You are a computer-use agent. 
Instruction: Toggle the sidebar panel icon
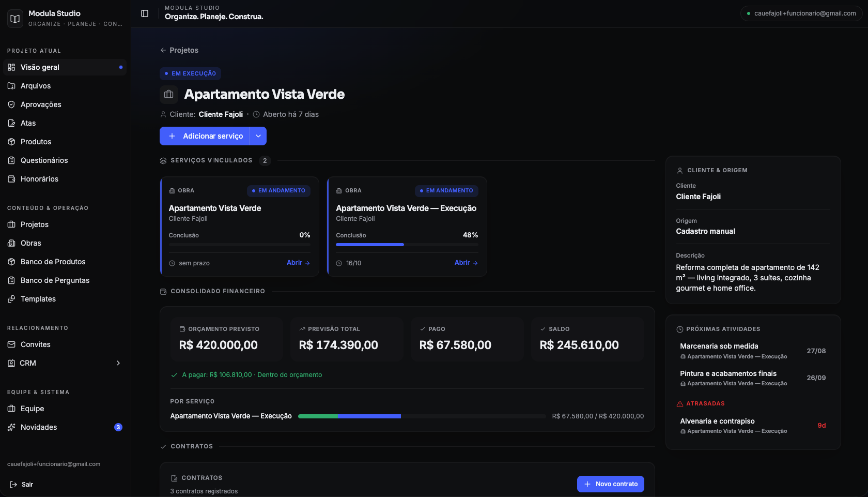click(145, 13)
